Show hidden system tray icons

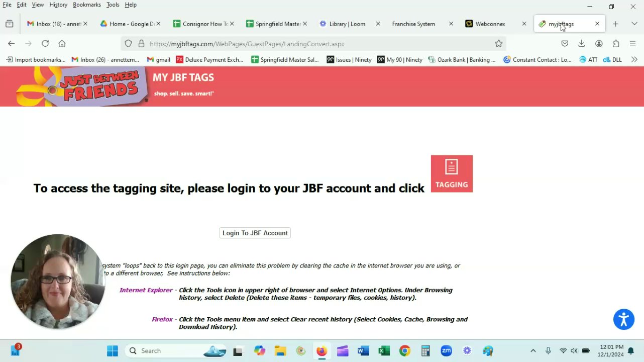point(533,350)
